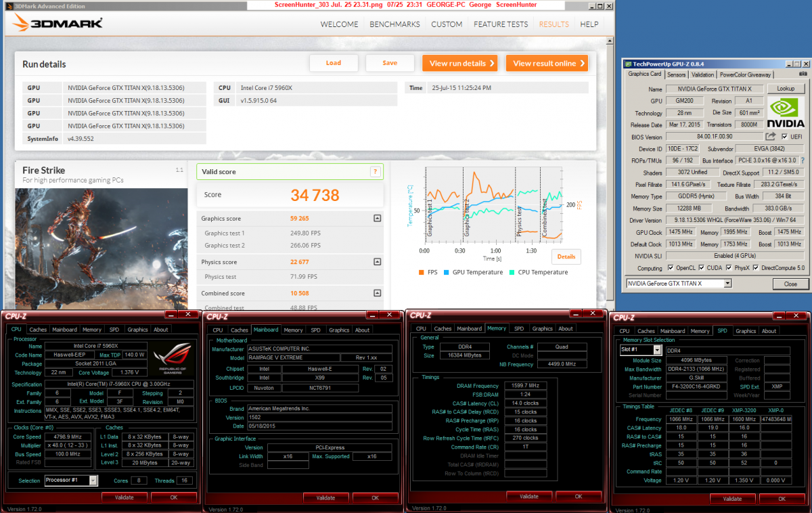
Task: Click Validate in the CPU-Z CPU window
Action: tap(125, 497)
